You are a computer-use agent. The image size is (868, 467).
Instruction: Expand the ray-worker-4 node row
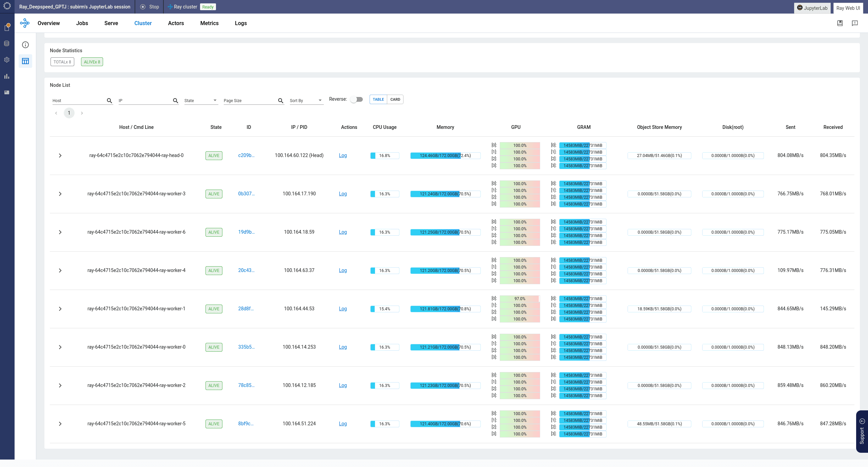60,271
